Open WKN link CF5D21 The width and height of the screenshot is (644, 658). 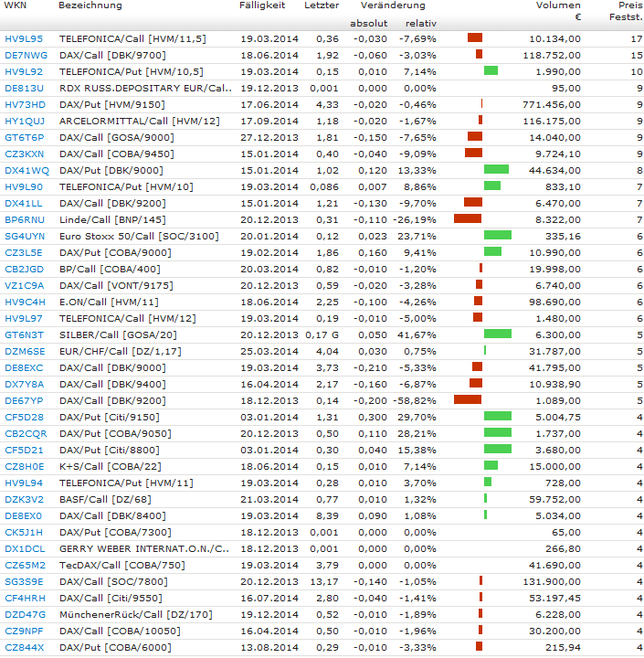[x=24, y=451]
